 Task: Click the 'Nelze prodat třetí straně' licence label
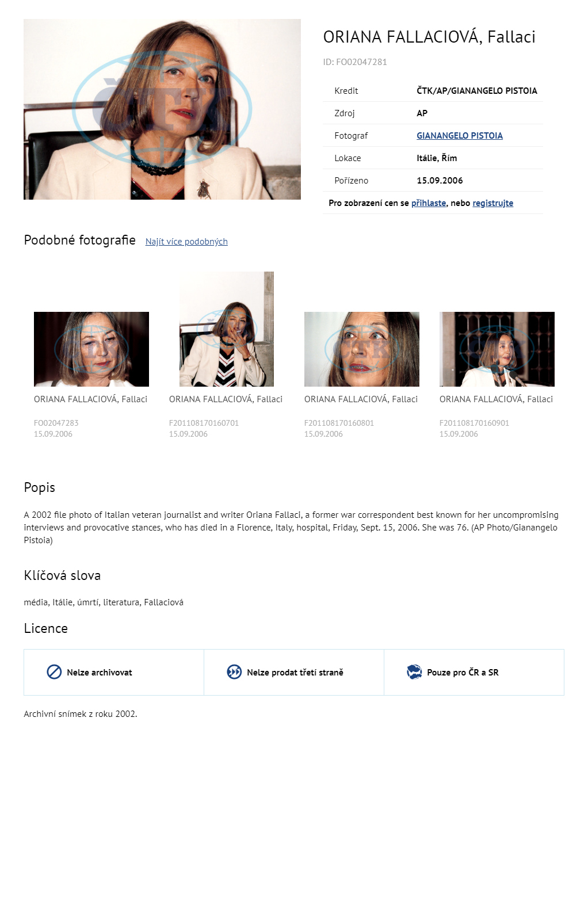point(295,673)
